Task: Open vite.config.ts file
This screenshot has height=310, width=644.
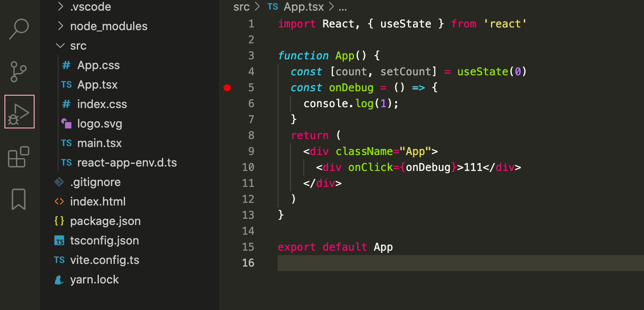Action: (x=105, y=260)
